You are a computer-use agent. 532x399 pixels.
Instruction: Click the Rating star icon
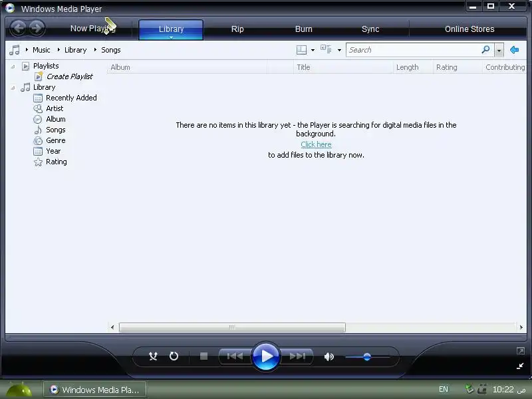tap(38, 162)
